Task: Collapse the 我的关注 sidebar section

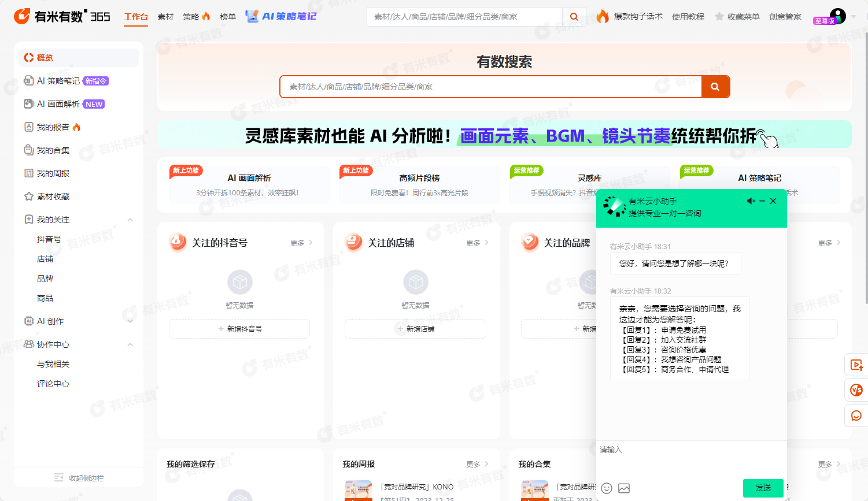Action: (130, 220)
